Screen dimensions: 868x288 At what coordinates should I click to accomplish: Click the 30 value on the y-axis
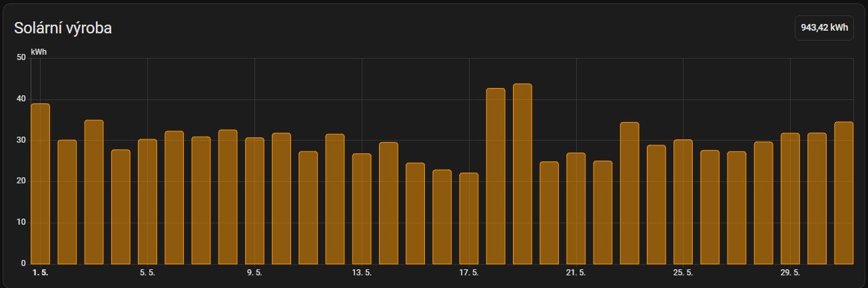click(x=21, y=141)
